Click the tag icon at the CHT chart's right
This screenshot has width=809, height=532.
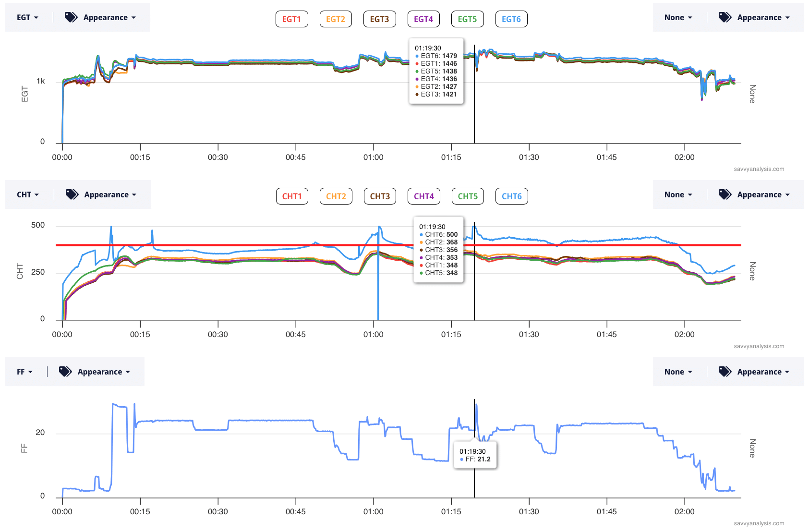point(724,194)
